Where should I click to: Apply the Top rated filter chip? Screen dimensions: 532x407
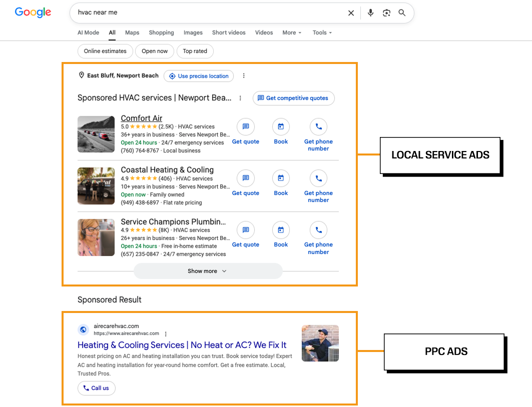coord(195,51)
